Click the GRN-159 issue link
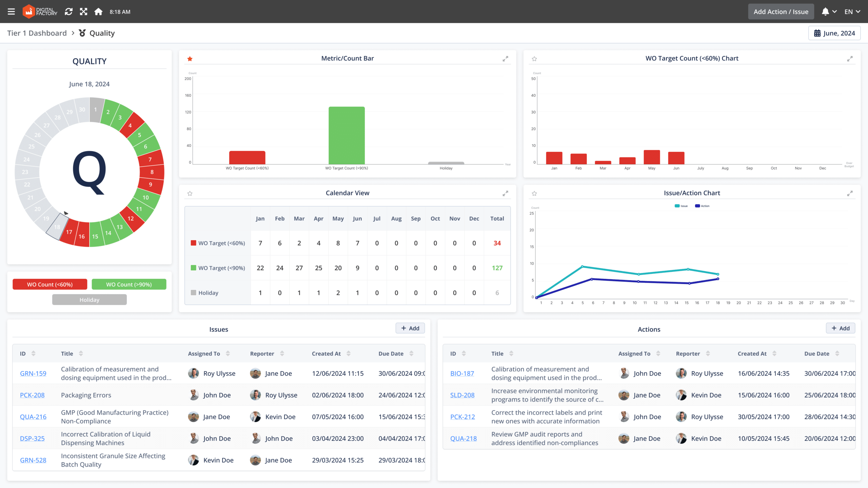Viewport: 868px width, 488px height. 33,373
